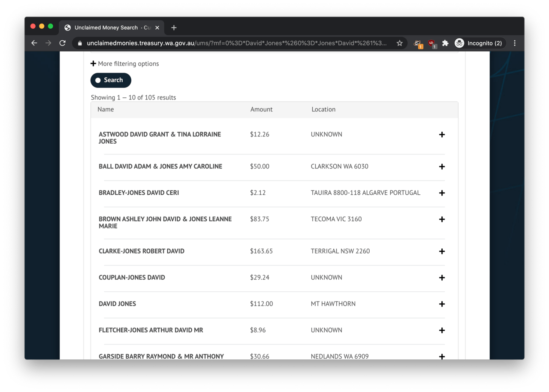Viewport: 549px width, 392px height.
Task: Expand the COUPLAN-JONES DAVID row
Action: tap(442, 277)
